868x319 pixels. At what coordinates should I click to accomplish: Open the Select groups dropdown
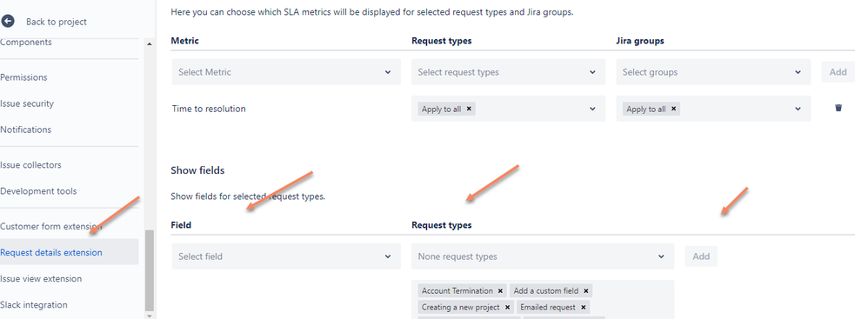pyautogui.click(x=713, y=72)
